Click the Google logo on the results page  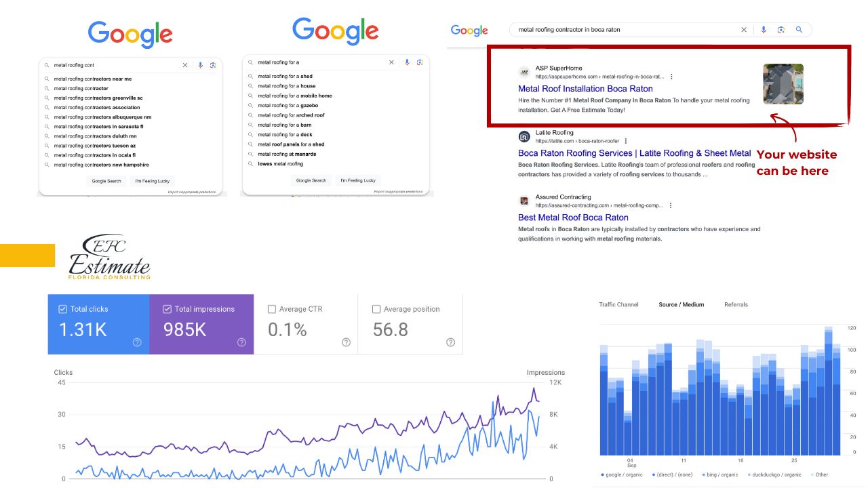point(469,30)
